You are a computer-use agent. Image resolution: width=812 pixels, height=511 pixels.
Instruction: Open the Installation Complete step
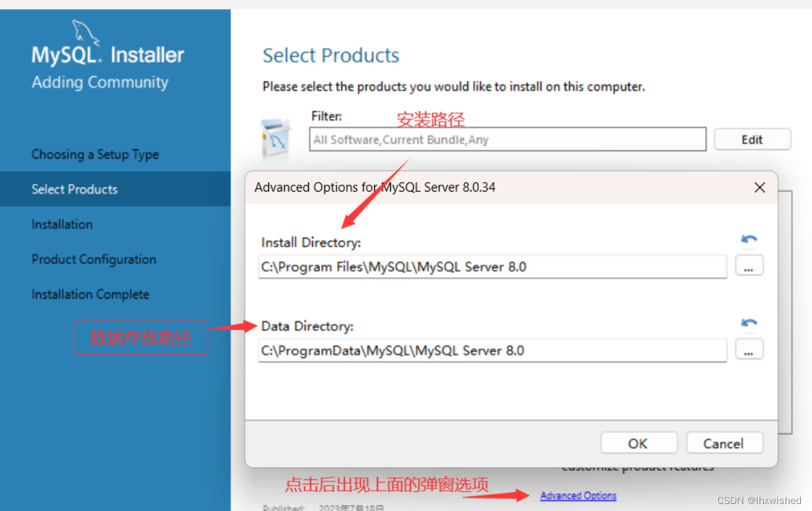(90, 294)
